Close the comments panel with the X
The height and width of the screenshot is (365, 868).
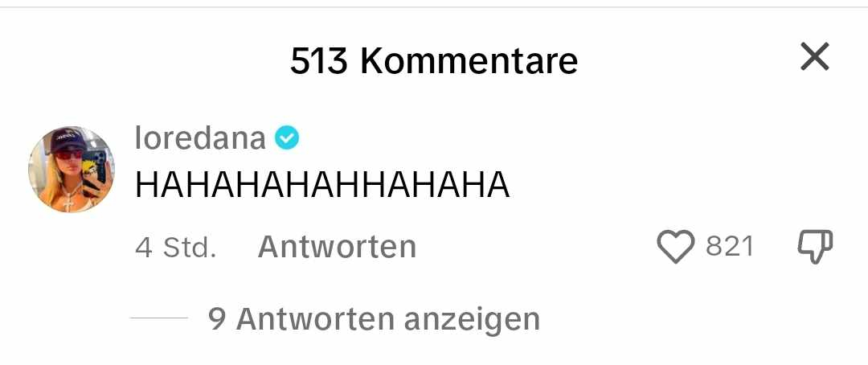click(815, 56)
